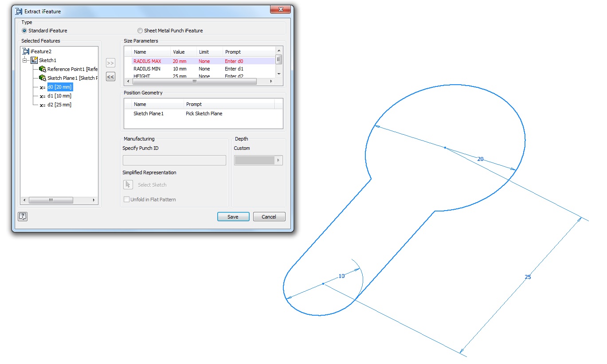The height and width of the screenshot is (364, 607).
Task: Click the Value column header
Action: [183, 52]
